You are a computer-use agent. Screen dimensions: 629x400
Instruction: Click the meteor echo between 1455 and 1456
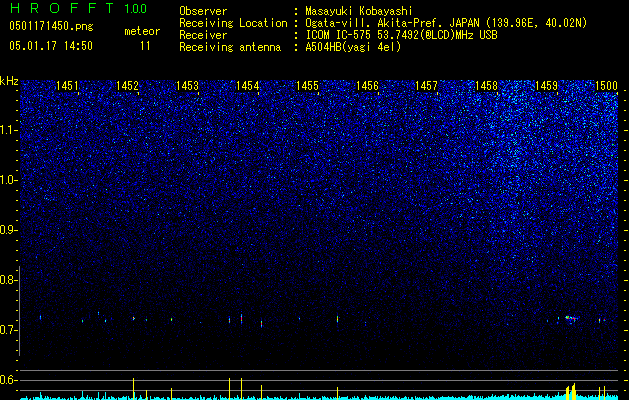337,319
